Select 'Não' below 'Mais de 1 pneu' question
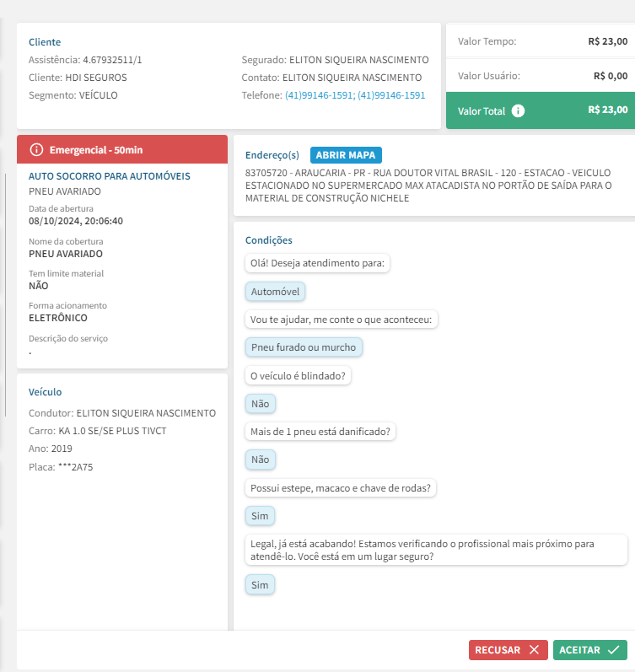Viewport: 635px width, 672px height. tap(260, 460)
